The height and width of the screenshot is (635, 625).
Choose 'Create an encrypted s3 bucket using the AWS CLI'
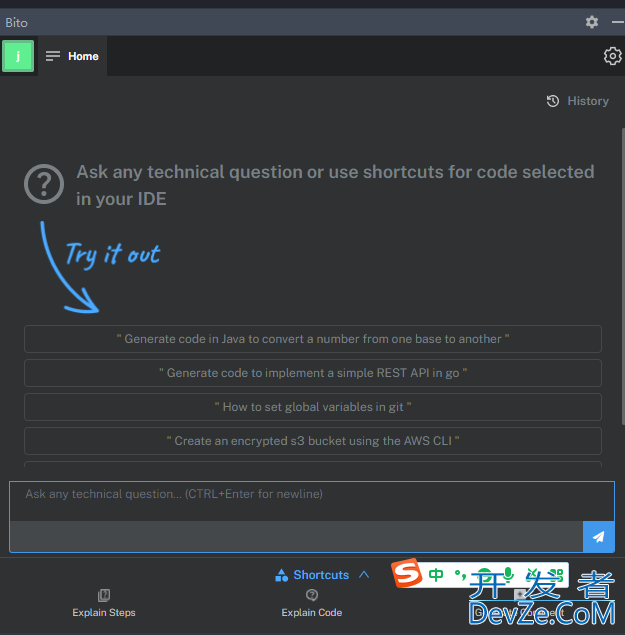(x=313, y=441)
